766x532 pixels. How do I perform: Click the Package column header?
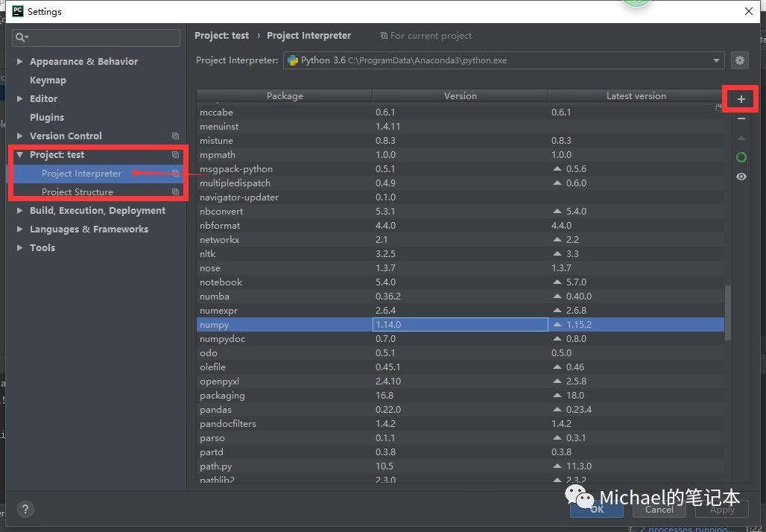point(285,96)
